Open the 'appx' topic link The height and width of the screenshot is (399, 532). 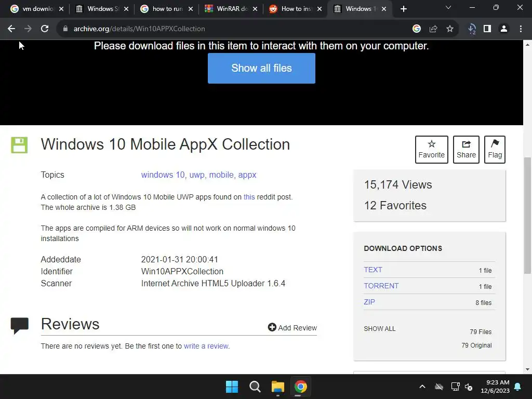[247, 175]
